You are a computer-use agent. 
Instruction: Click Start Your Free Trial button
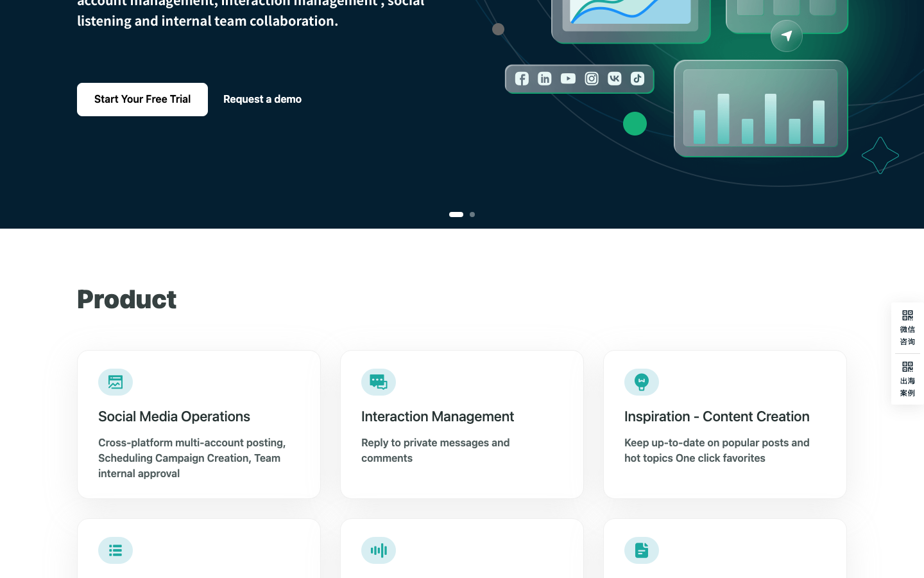click(142, 100)
